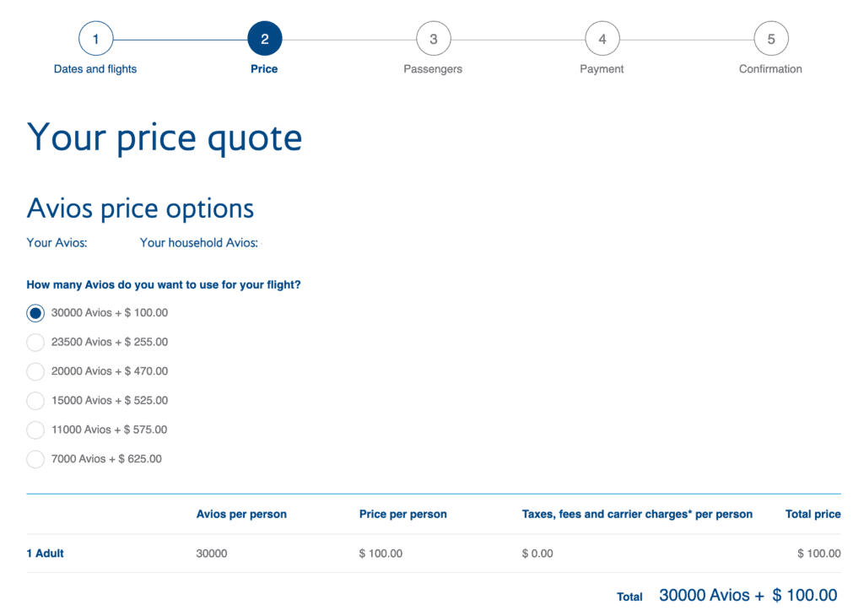Select 30000 Avios + $100.00 option

35,313
